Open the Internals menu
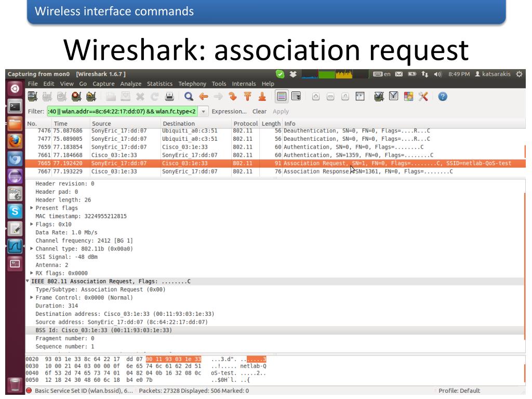 tap(244, 84)
